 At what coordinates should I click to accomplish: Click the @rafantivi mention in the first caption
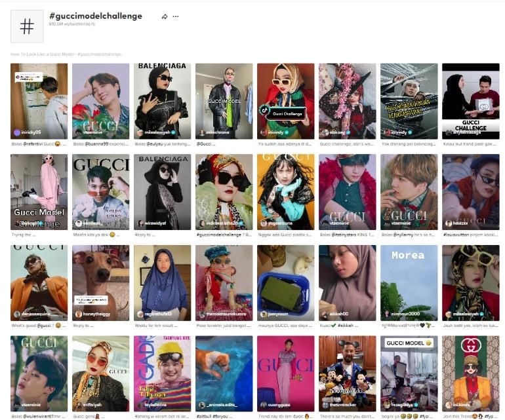tap(33, 144)
